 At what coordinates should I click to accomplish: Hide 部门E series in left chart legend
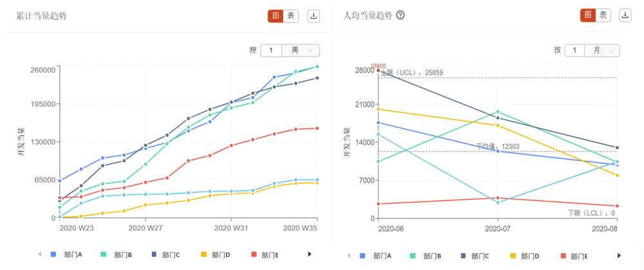264,255
